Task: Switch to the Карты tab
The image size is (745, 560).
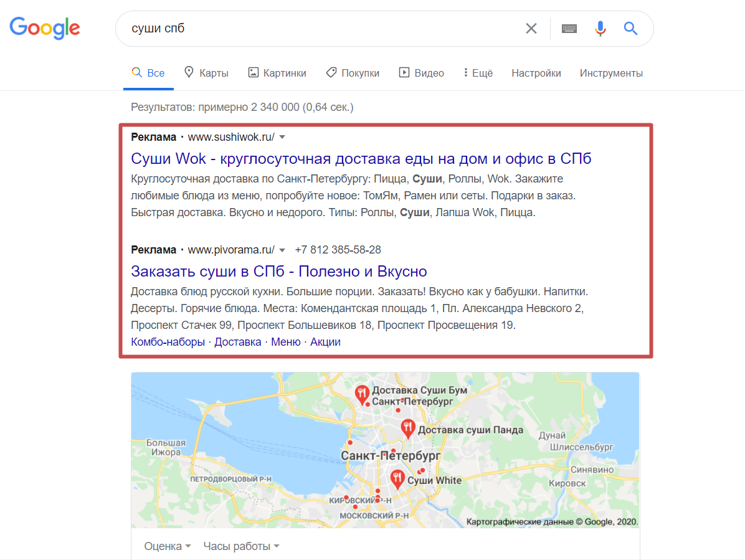Action: 206,73
